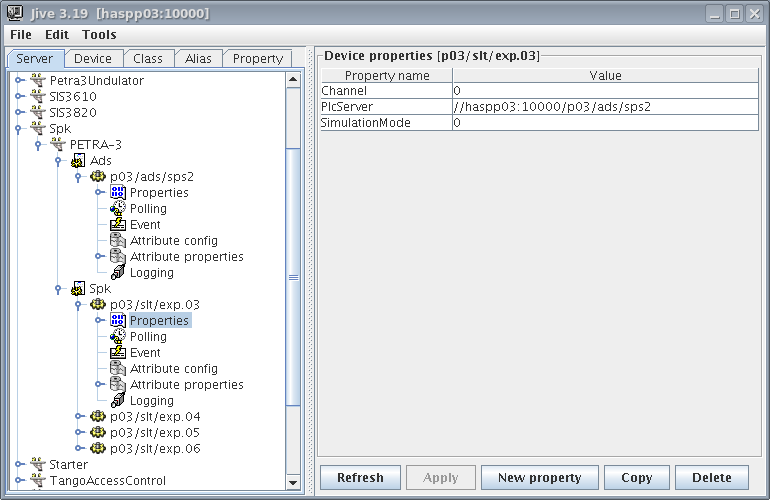Viewport: 770px width, 500px height.
Task: Open the Tools menu
Action: [x=99, y=34]
